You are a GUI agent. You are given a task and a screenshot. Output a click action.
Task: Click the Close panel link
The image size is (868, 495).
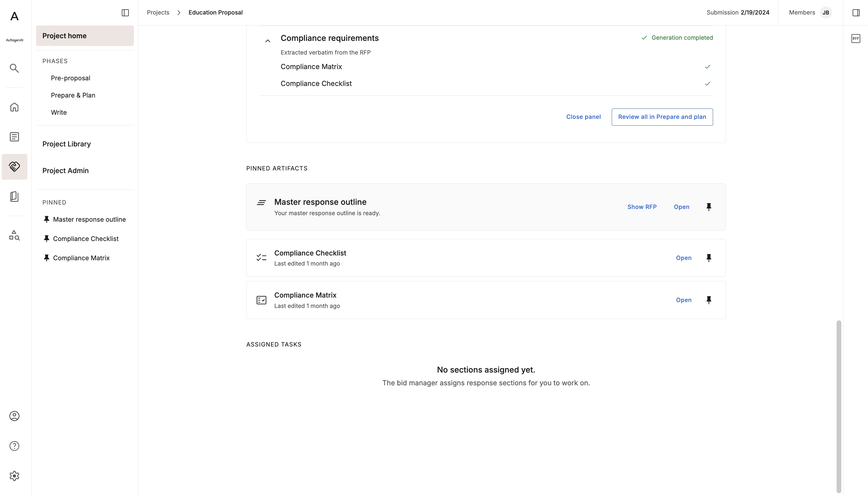pyautogui.click(x=583, y=117)
